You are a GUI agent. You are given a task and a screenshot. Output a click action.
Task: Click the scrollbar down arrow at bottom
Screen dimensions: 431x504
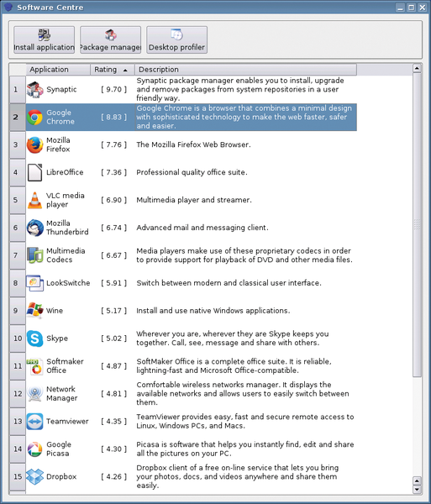coord(417,490)
